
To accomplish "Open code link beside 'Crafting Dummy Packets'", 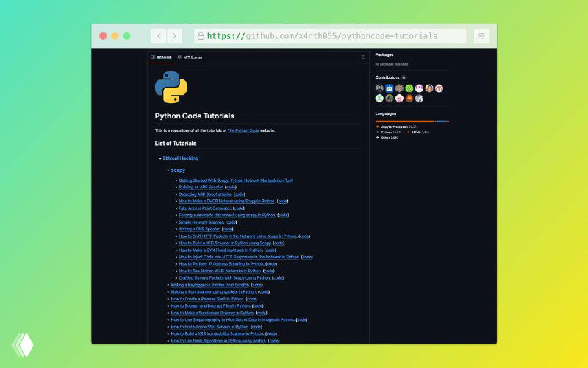I will click(x=278, y=278).
